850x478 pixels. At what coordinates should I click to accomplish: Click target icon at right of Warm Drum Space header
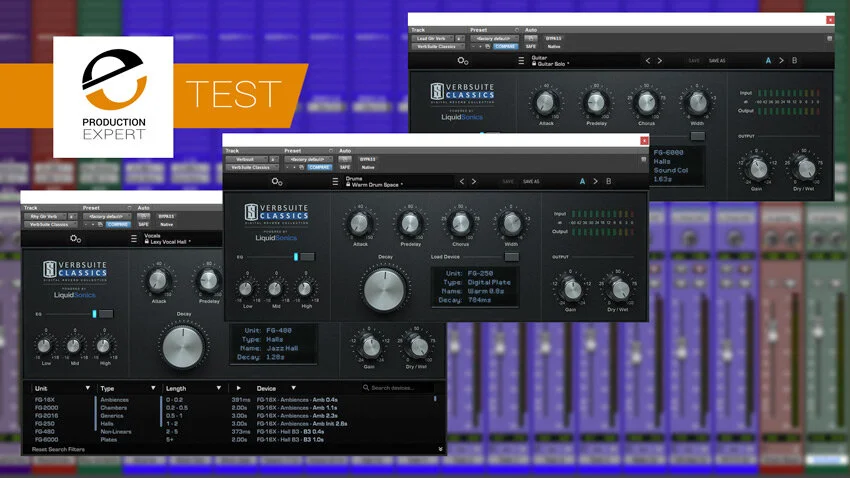click(643, 159)
